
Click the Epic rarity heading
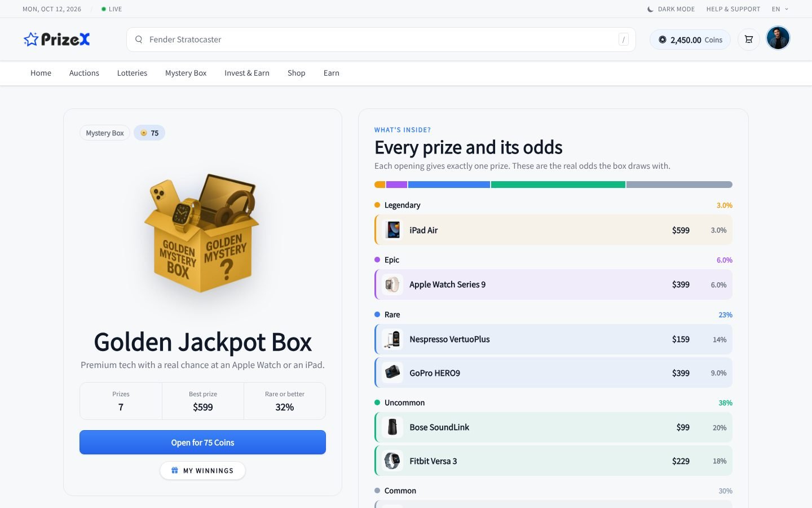click(x=391, y=260)
